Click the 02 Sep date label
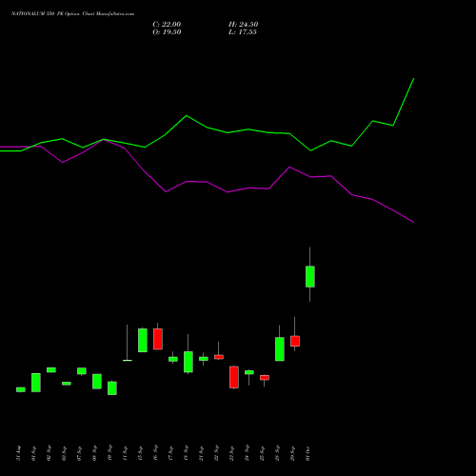The width and height of the screenshot is (476, 476). [x=50, y=453]
